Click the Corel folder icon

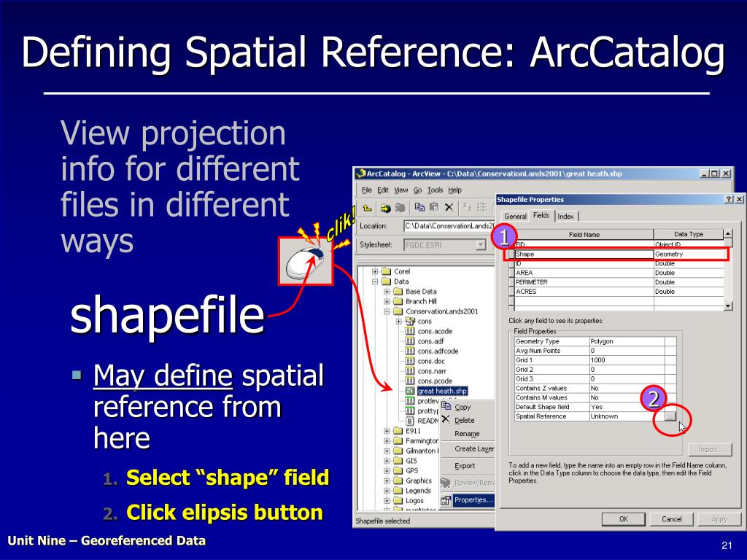coord(387,271)
